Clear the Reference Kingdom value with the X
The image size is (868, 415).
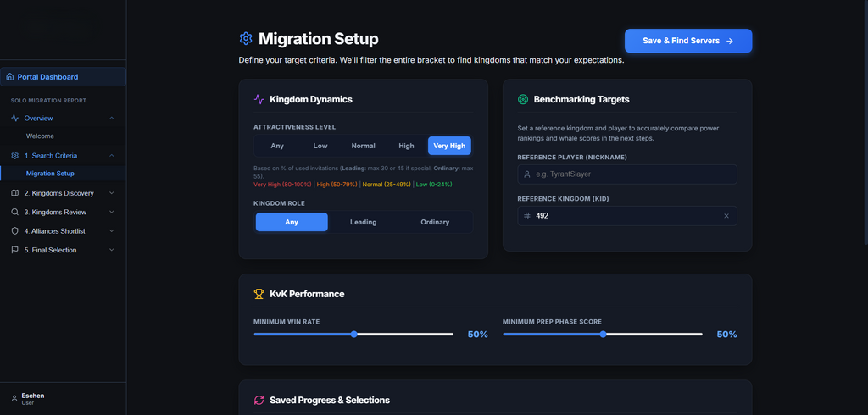726,216
